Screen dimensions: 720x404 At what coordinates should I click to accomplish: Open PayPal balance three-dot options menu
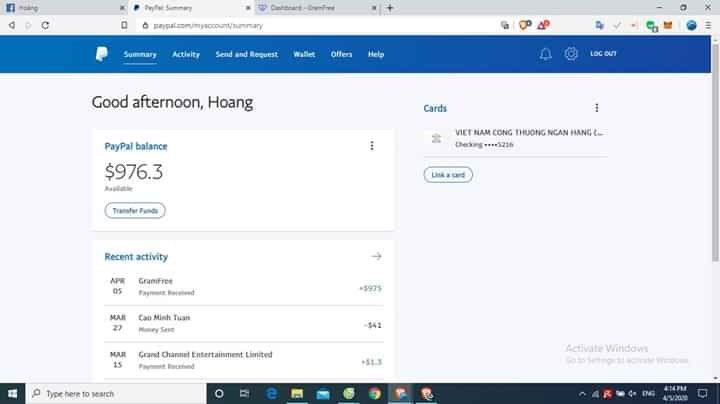372,146
